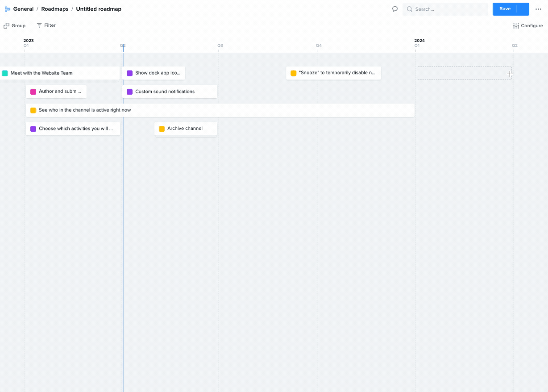Click the Untitled roadmap title
548x392 pixels.
[x=99, y=9]
